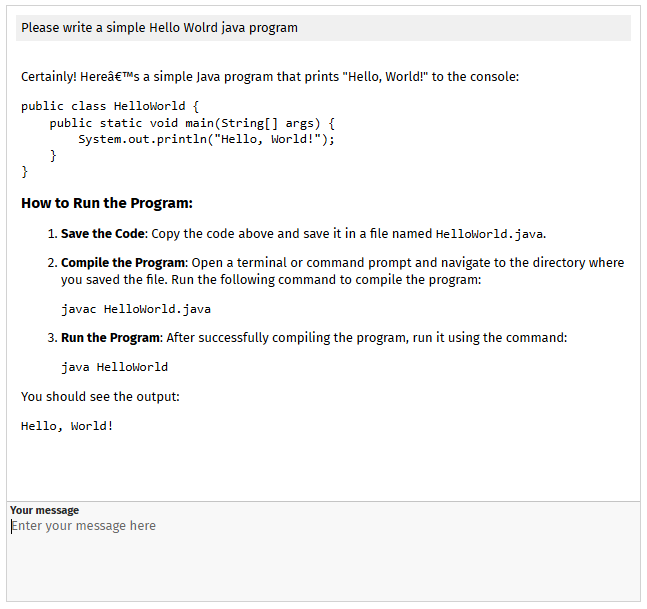647x609 pixels.
Task: Click the user prompt about Hello World
Action: click(160, 28)
